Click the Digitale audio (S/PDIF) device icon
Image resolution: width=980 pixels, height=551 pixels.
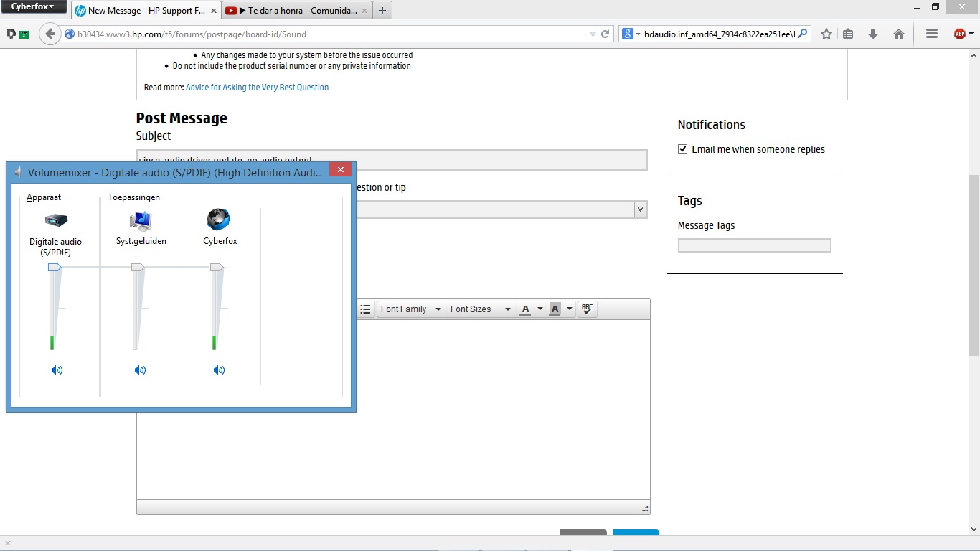pos(56,220)
